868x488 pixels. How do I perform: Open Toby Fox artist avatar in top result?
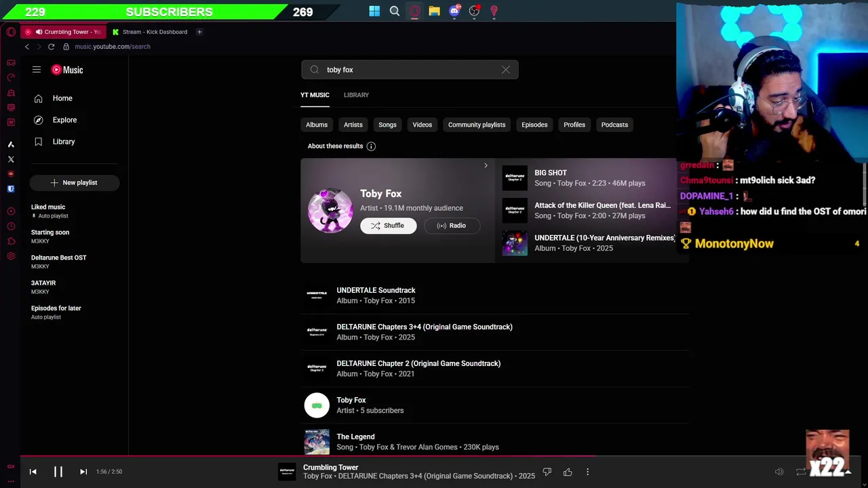click(x=330, y=211)
